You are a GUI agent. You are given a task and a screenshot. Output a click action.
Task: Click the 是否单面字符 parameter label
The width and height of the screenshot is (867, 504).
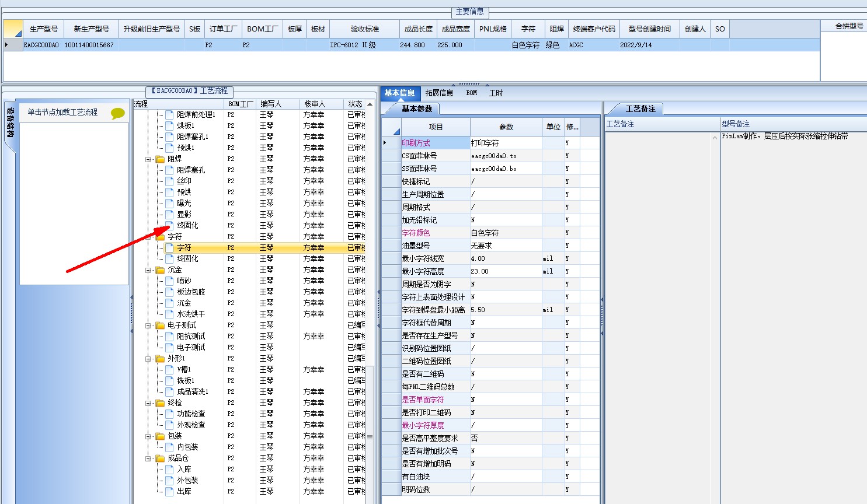(x=423, y=400)
